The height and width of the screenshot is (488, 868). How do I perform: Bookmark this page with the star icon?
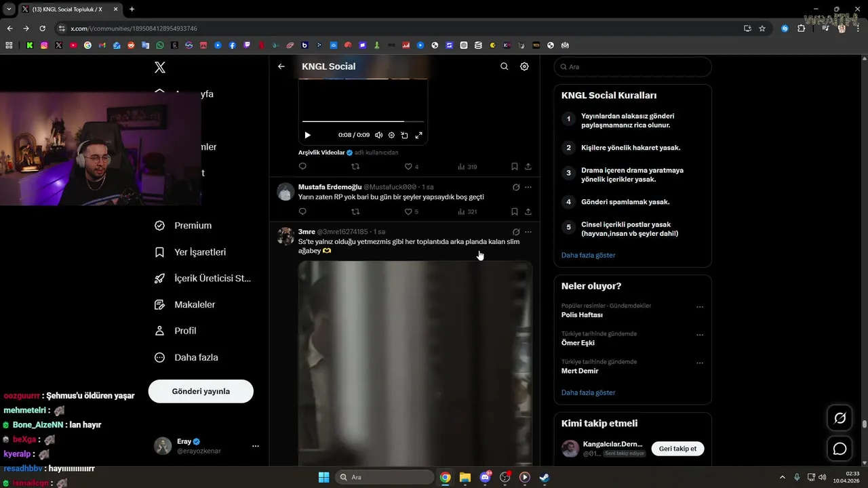click(762, 28)
